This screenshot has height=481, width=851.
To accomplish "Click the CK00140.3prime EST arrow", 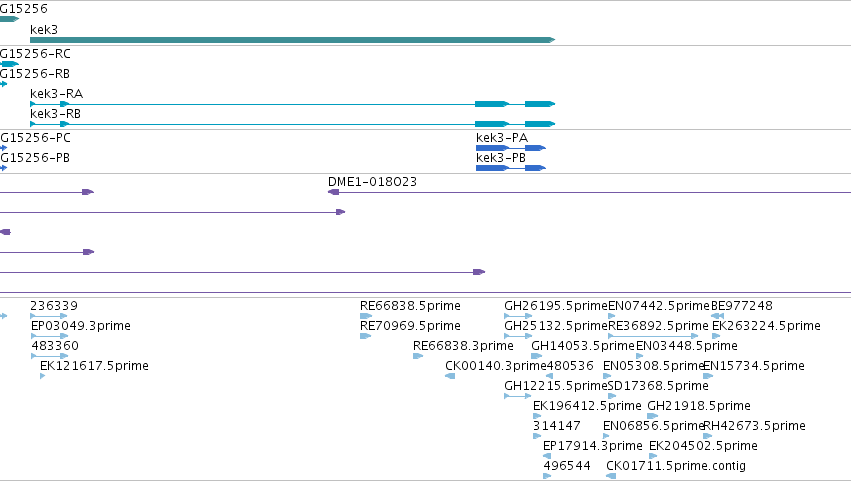I will [450, 376].
